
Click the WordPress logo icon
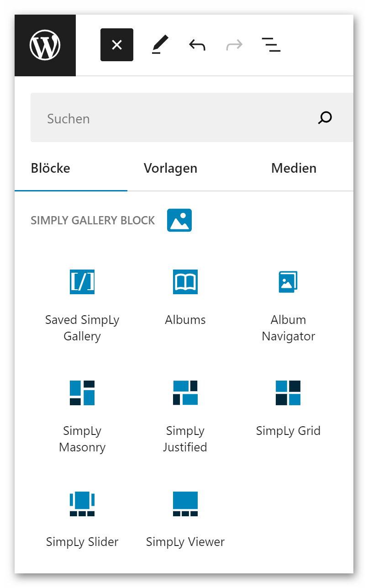tap(45, 45)
